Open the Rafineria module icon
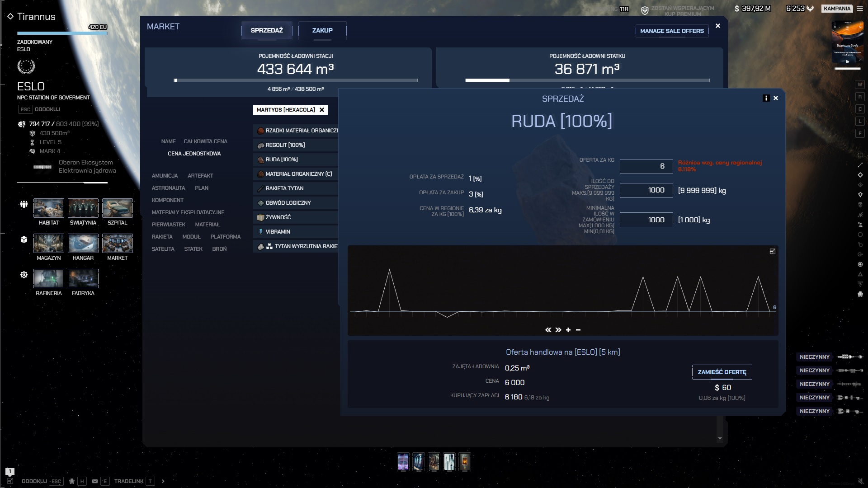 pyautogui.click(x=48, y=279)
